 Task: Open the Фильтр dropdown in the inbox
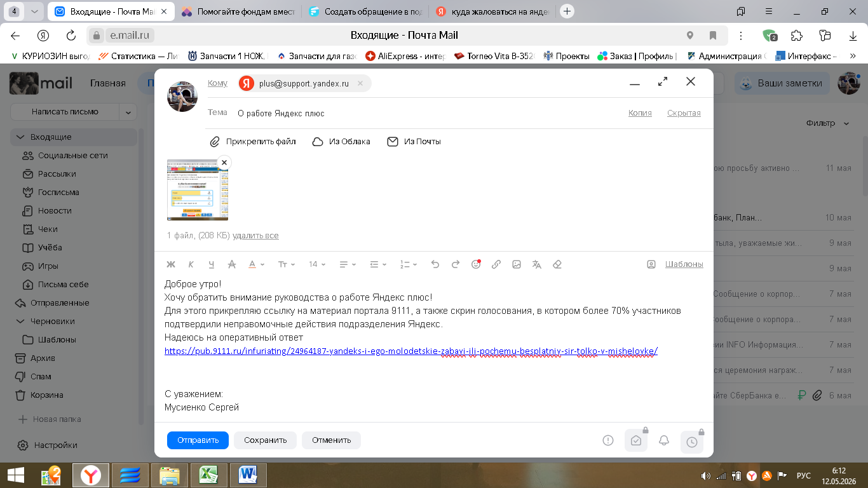pos(828,123)
